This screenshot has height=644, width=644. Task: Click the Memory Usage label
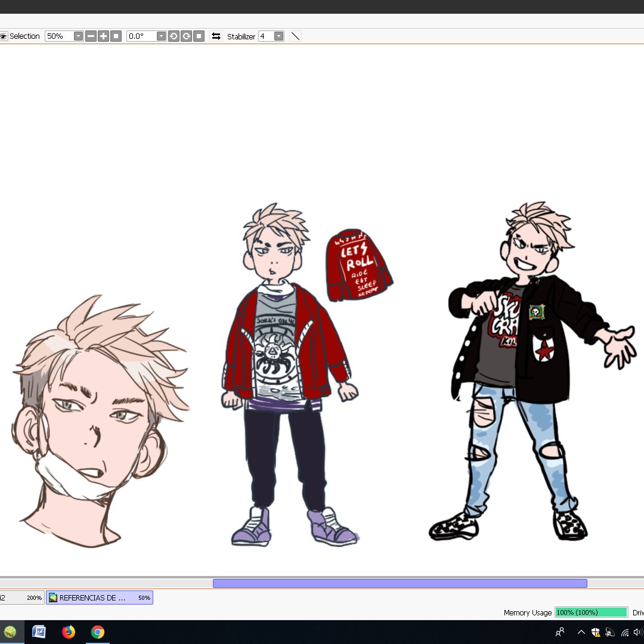(527, 612)
